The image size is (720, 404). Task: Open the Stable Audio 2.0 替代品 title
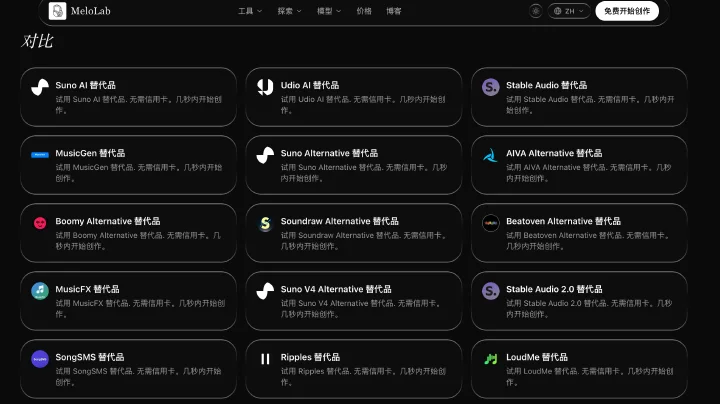554,289
